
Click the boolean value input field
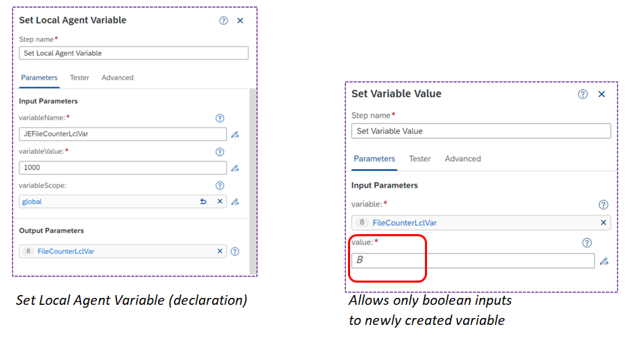tap(473, 260)
